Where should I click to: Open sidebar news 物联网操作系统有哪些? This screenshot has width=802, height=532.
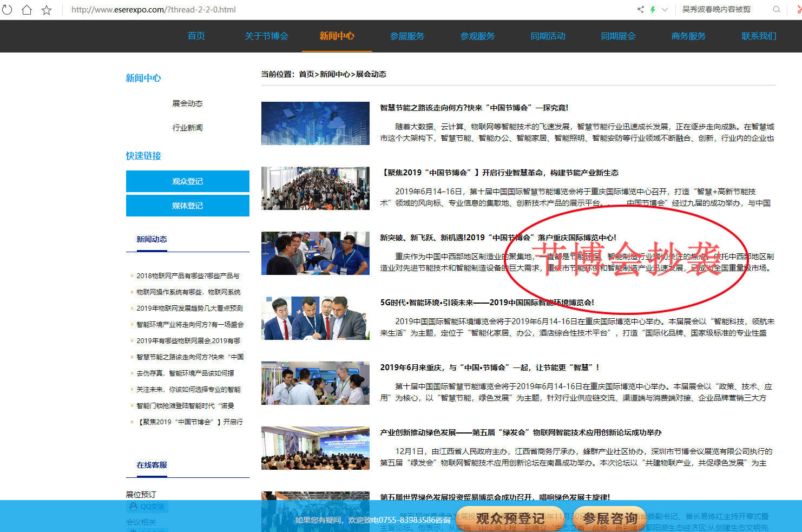188,292
